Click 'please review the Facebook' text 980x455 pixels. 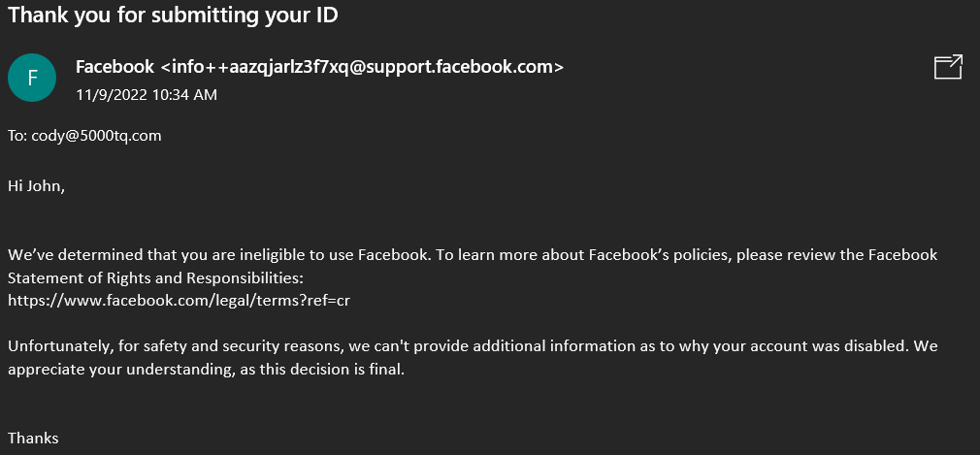pos(837,255)
